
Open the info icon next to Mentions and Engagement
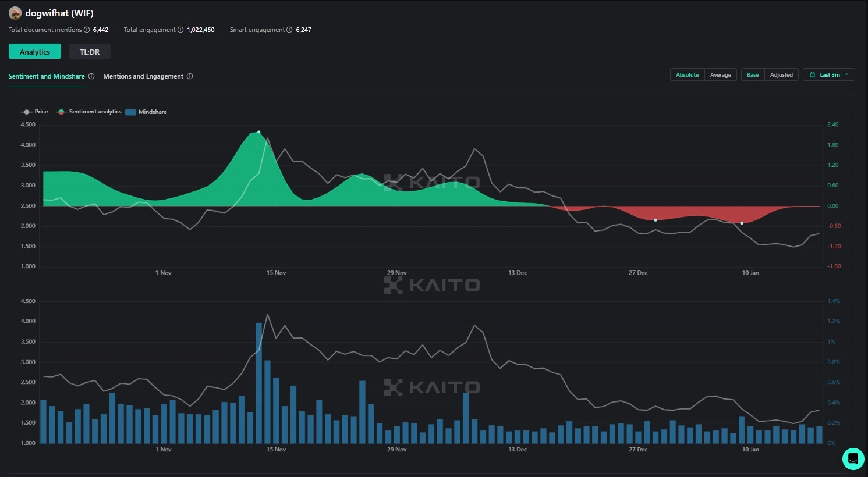190,76
